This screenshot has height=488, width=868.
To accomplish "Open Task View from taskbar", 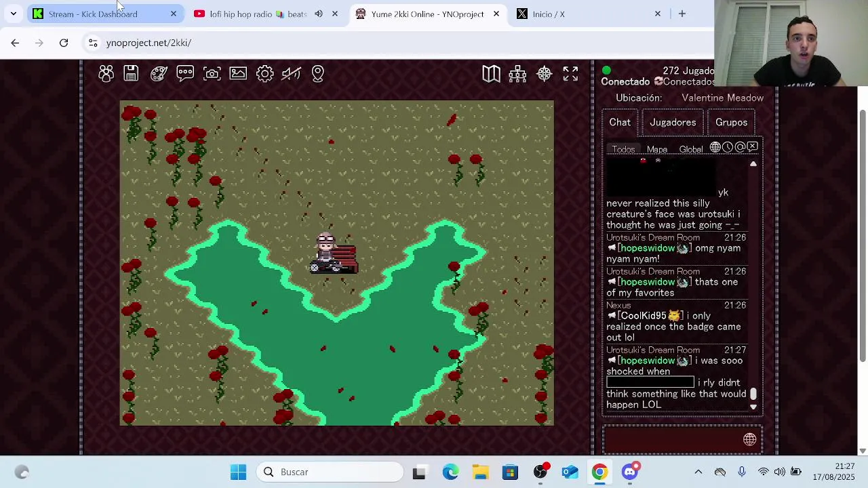I will coord(419,472).
